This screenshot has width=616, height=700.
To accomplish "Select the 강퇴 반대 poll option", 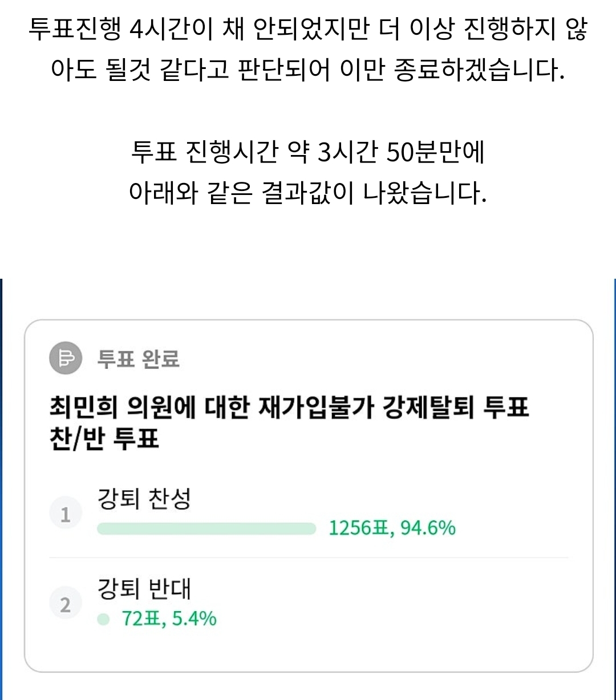I will tap(144, 589).
